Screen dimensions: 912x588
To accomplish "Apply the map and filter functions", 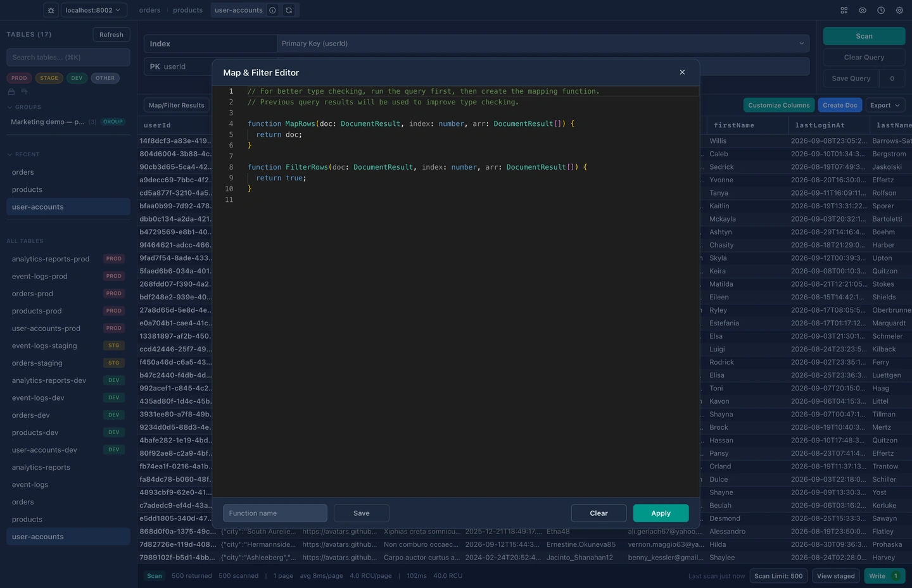I will pyautogui.click(x=661, y=513).
